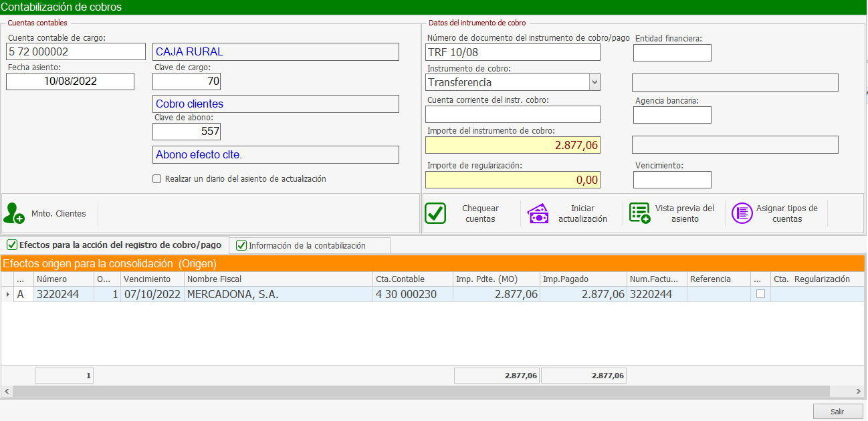Toggle checkbox in MERCADONA row
Image resolution: width=868 pixels, height=421 pixels.
click(760, 294)
